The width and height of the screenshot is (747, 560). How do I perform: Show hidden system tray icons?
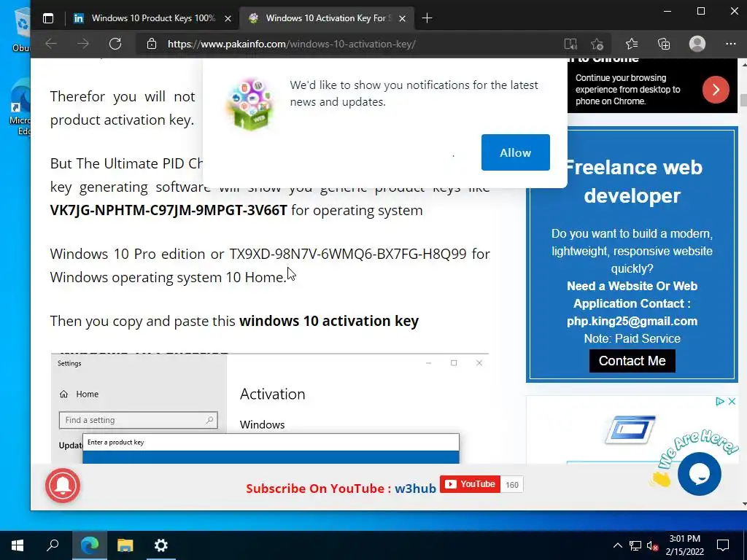pyautogui.click(x=617, y=545)
